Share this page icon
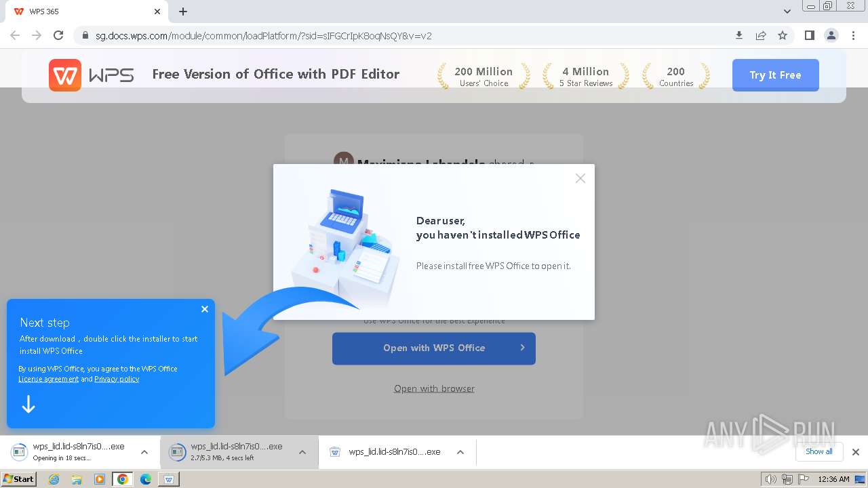This screenshot has width=868, height=488. tap(761, 35)
